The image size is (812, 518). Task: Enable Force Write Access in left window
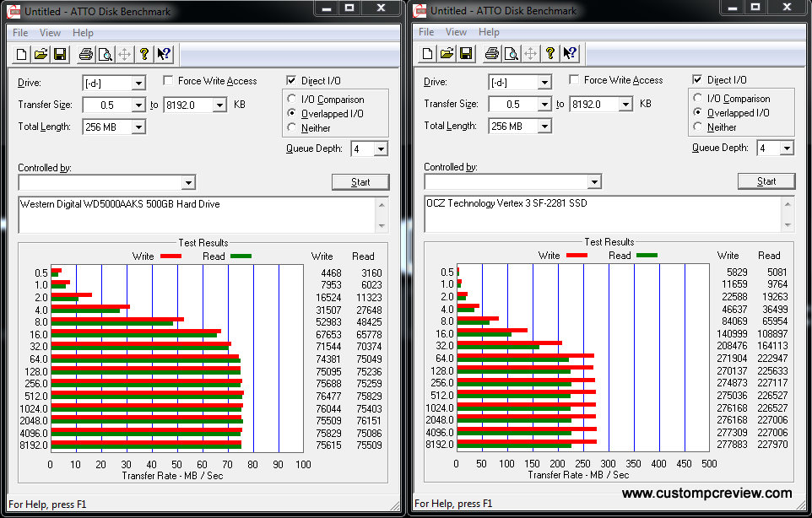(x=168, y=81)
